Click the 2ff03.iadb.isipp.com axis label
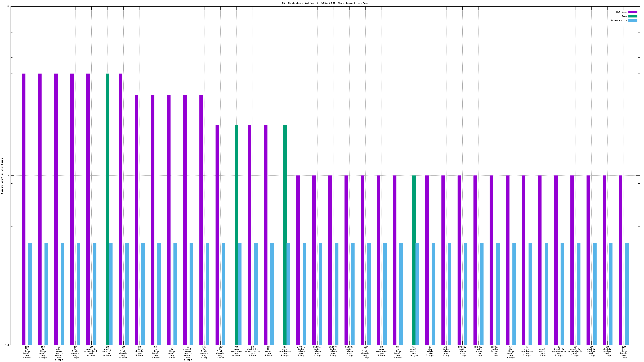Screen dimensions: 644x362 click(494, 351)
